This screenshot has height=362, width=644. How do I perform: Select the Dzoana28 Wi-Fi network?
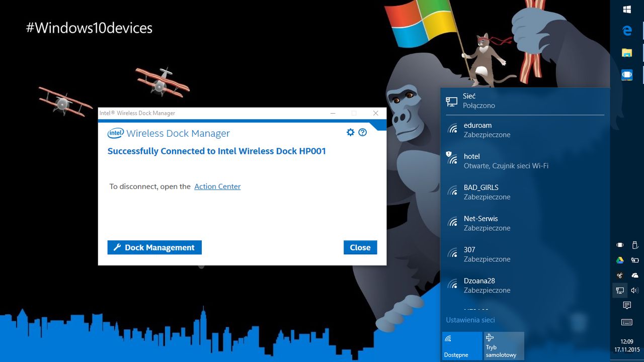(525, 286)
